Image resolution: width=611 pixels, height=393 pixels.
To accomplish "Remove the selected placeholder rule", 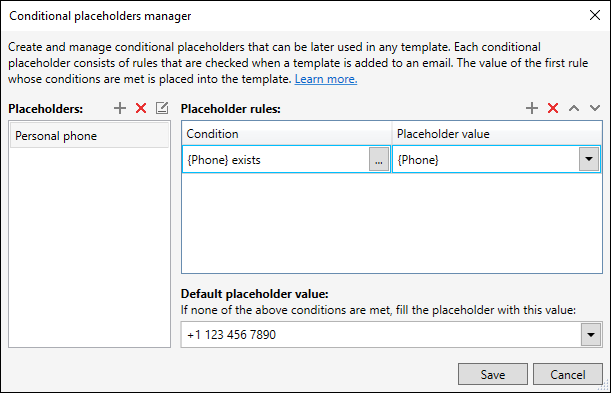I will click(553, 108).
